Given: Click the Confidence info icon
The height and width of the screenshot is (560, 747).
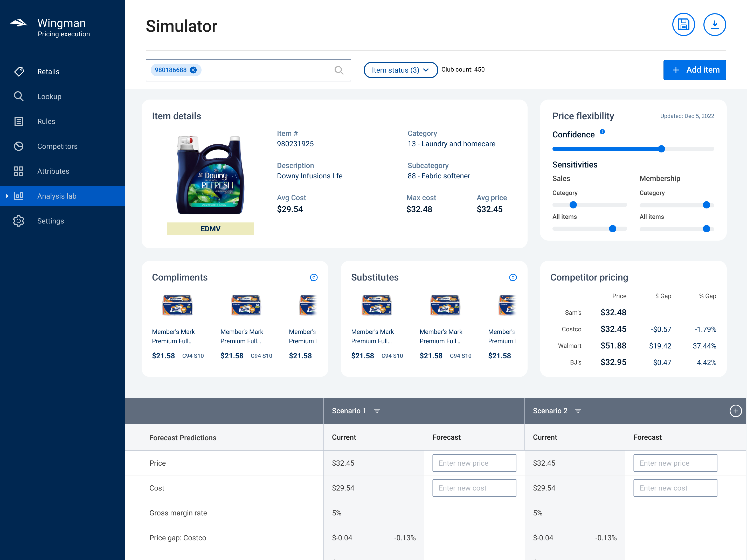Looking at the screenshot, I should (602, 132).
